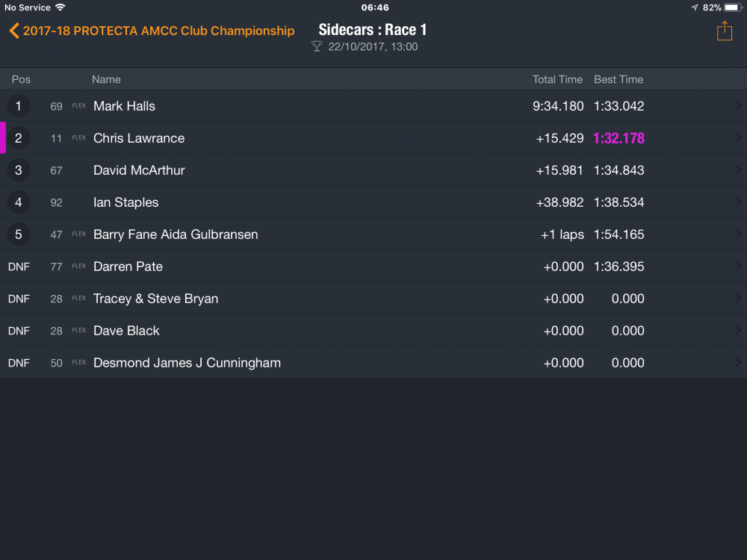Expand Ian Staples row chevron
Viewport: 747px width, 560px height.
737,202
